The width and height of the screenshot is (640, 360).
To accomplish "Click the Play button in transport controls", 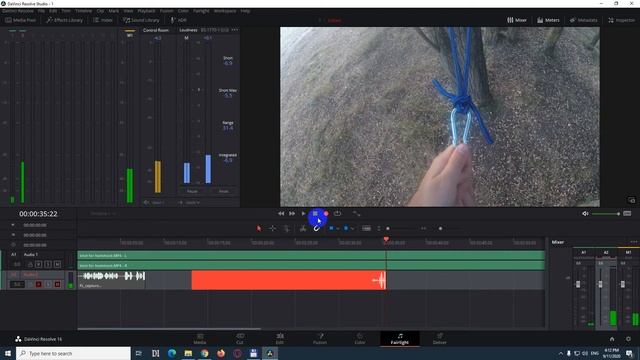I will click(303, 213).
